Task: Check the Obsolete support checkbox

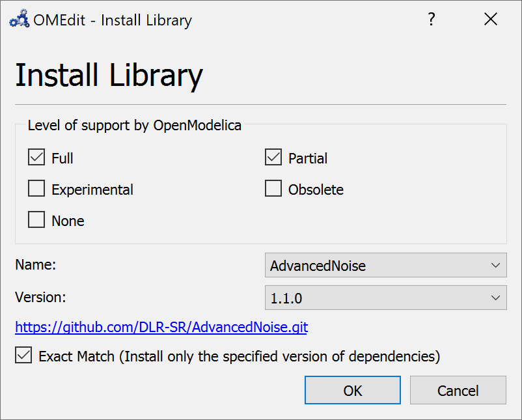Action: (x=273, y=188)
